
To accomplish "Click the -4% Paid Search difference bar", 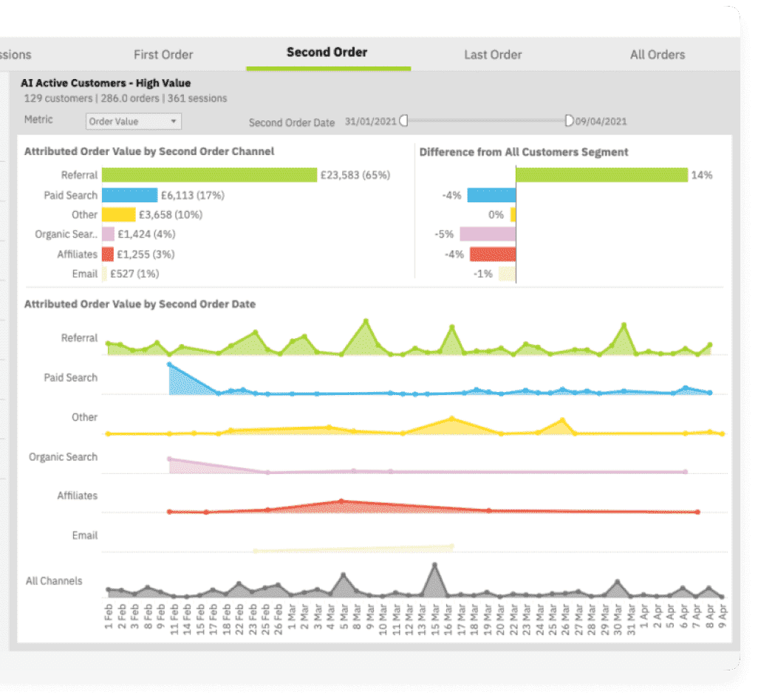I will [491, 195].
